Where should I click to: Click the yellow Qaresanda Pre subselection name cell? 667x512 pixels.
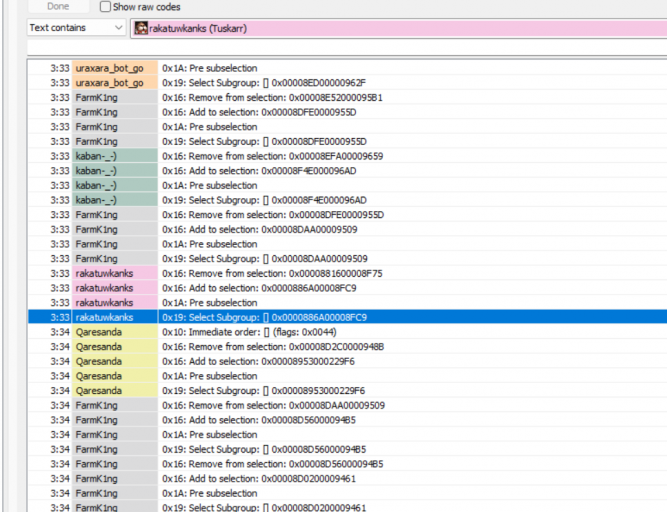pos(115,376)
